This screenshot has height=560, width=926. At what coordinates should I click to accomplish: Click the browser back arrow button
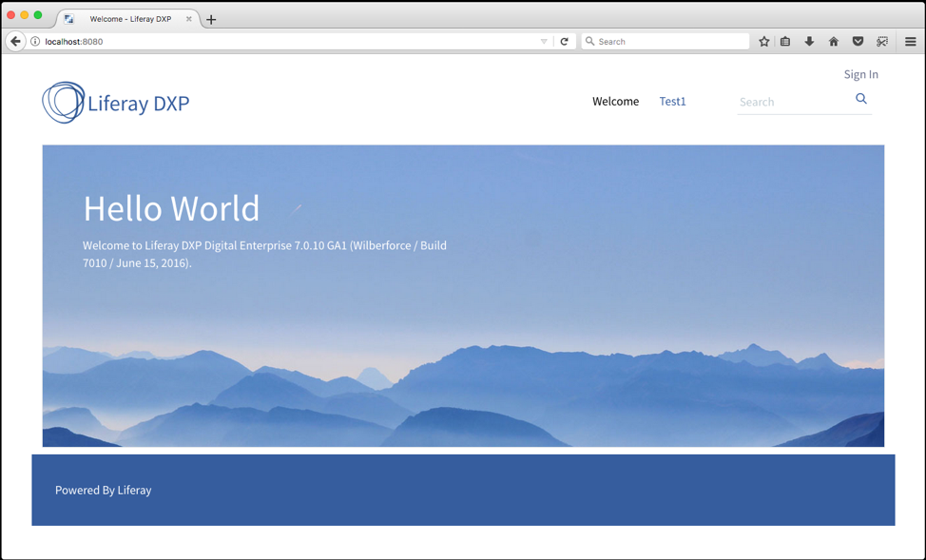tap(15, 41)
